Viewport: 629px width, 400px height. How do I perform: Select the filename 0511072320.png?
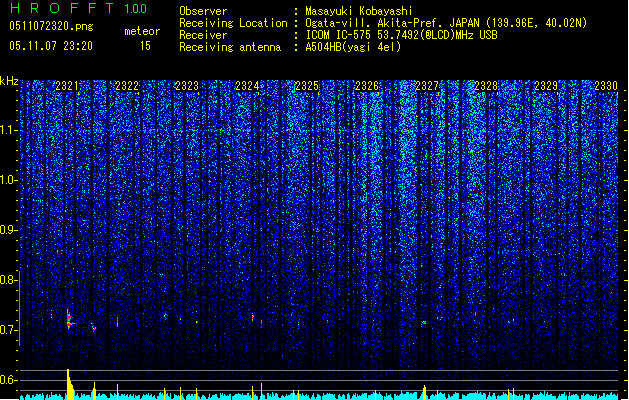click(x=51, y=26)
